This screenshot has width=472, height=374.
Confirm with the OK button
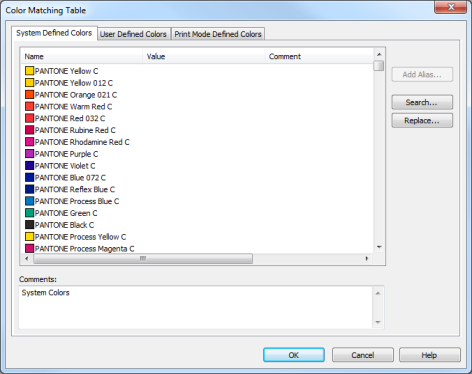294,355
